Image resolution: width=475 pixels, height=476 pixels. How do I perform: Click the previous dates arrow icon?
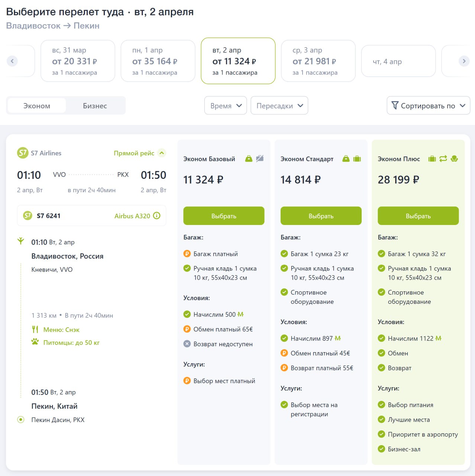tap(12, 61)
